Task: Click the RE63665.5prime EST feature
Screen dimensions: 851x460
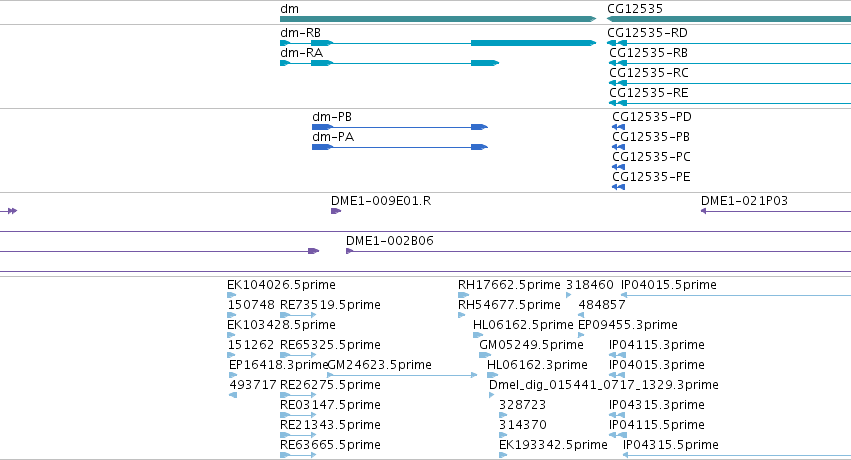Action: (298, 455)
